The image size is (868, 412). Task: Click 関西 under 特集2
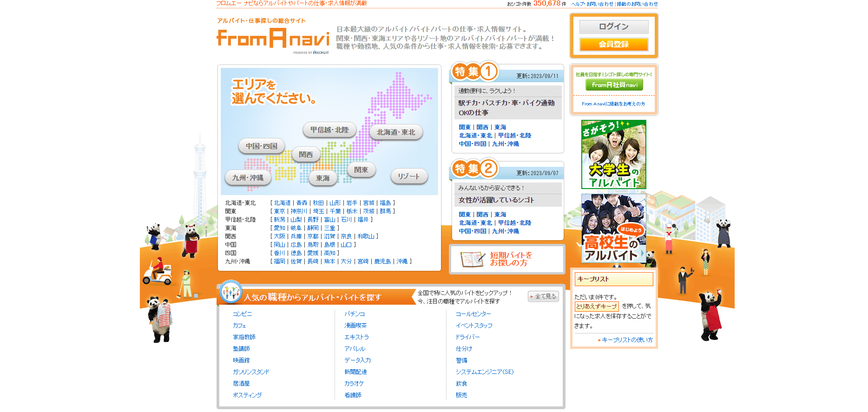point(482,215)
